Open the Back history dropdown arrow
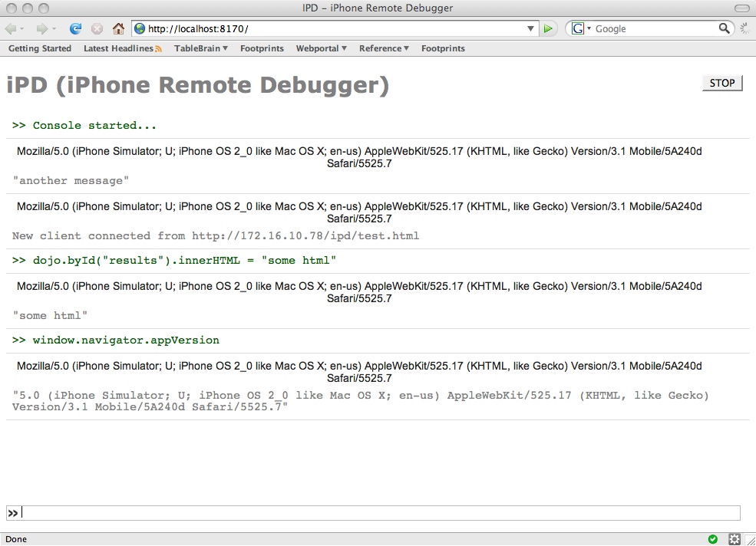Screen dimensions: 756x546 click(22, 29)
